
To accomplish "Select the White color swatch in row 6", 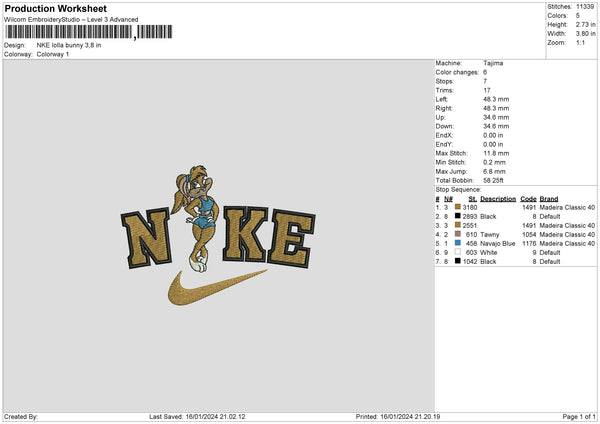I will point(457,252).
